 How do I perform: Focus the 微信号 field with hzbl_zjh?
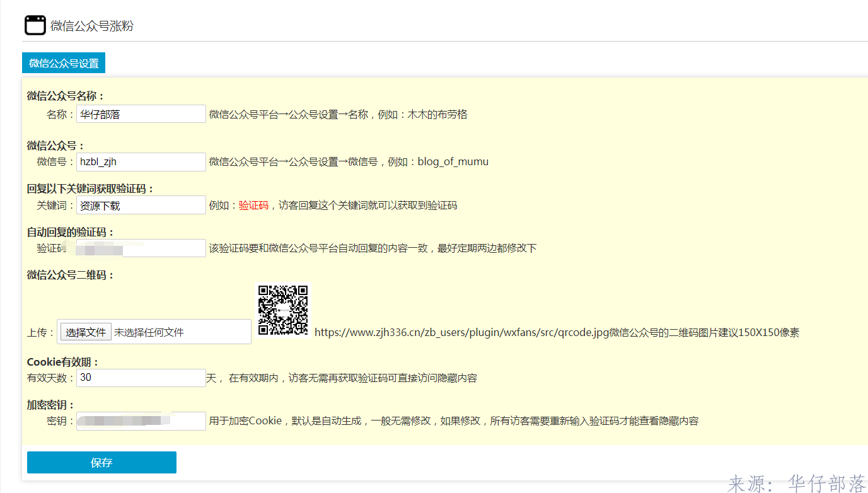pyautogui.click(x=141, y=161)
